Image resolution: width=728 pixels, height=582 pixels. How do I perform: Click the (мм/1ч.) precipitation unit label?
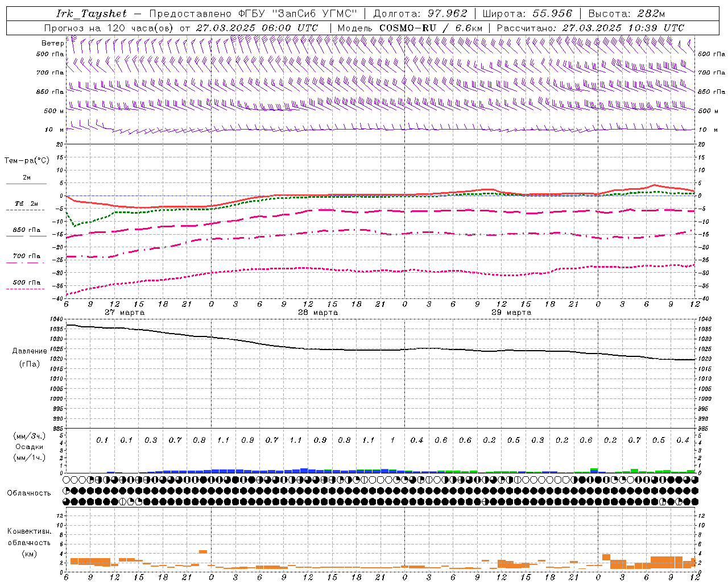(x=30, y=458)
